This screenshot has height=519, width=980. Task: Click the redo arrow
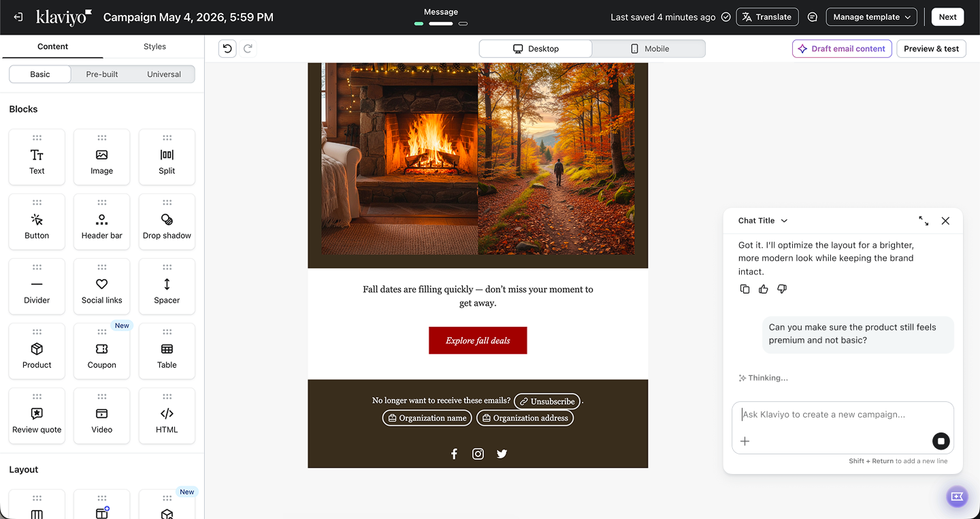(248, 48)
